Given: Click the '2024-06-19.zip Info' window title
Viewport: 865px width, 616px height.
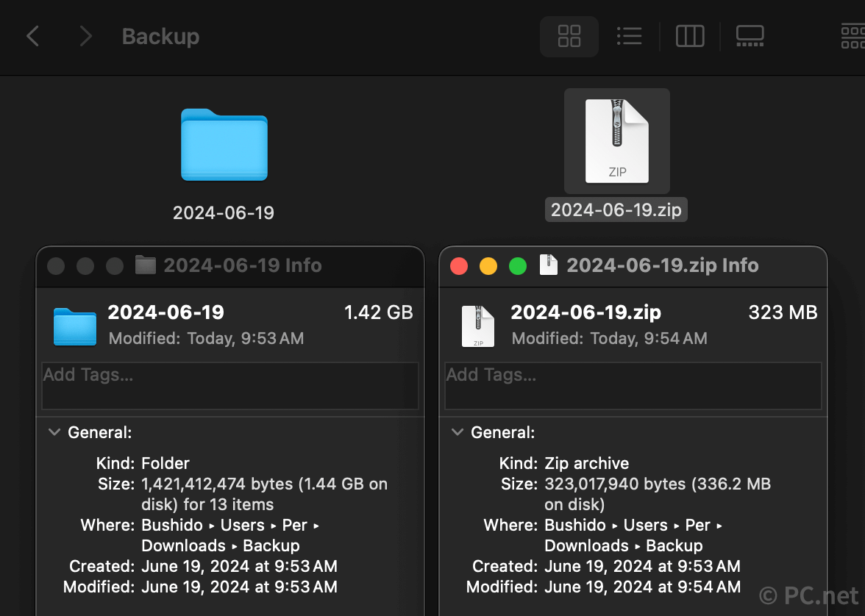Looking at the screenshot, I should point(663,266).
